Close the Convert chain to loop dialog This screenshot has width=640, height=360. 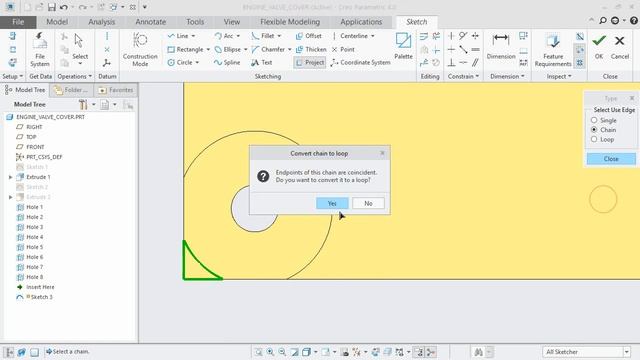click(382, 153)
